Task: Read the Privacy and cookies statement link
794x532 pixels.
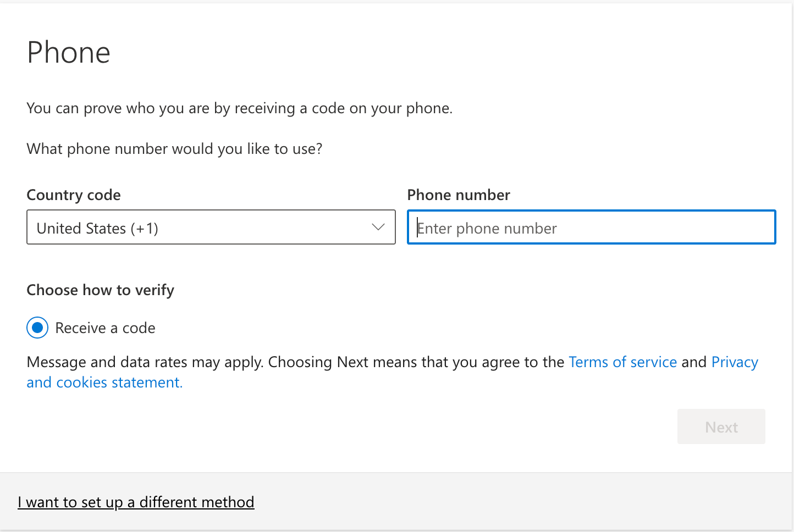Action: [x=104, y=381]
